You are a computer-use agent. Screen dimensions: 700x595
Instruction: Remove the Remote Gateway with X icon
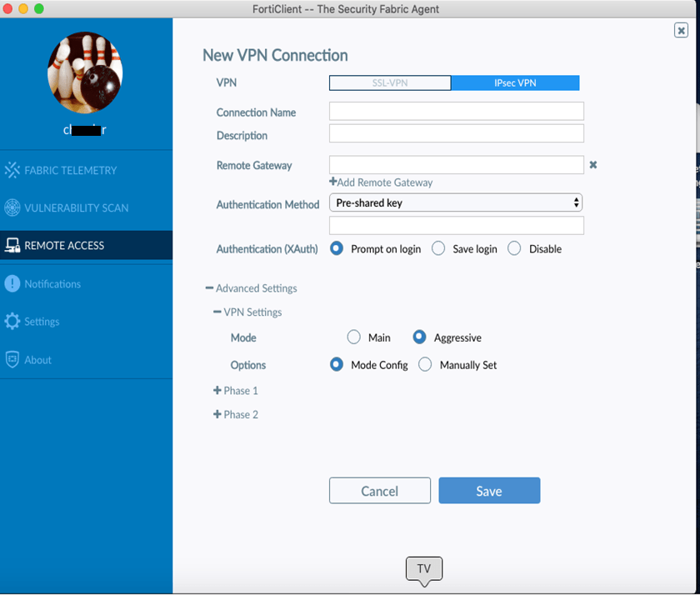click(x=592, y=165)
